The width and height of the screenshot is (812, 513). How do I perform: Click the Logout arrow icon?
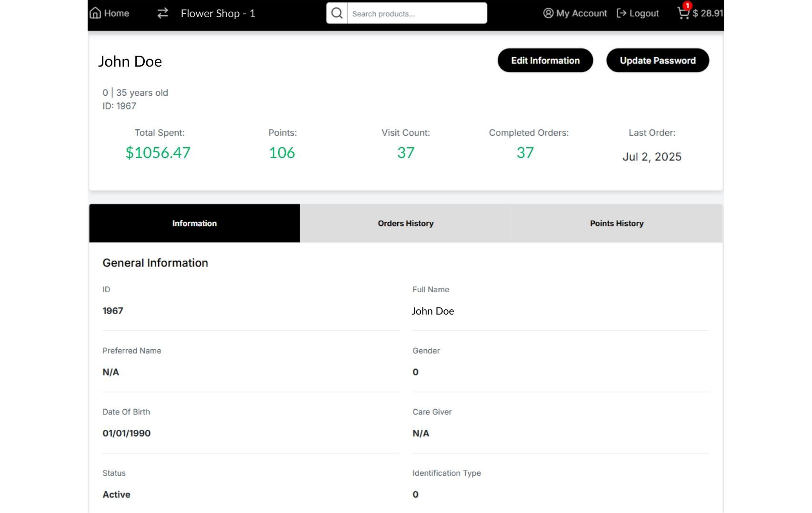click(621, 13)
